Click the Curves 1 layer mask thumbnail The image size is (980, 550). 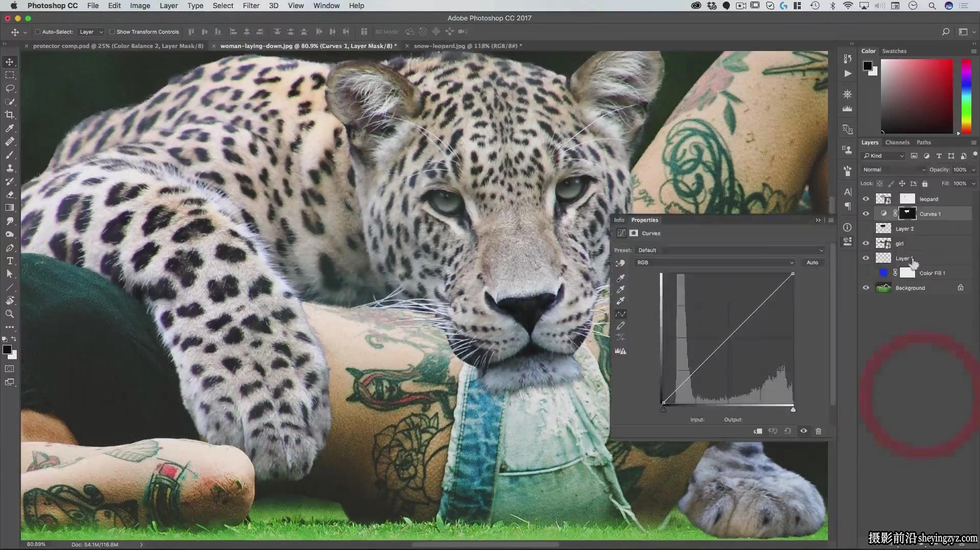pos(907,214)
